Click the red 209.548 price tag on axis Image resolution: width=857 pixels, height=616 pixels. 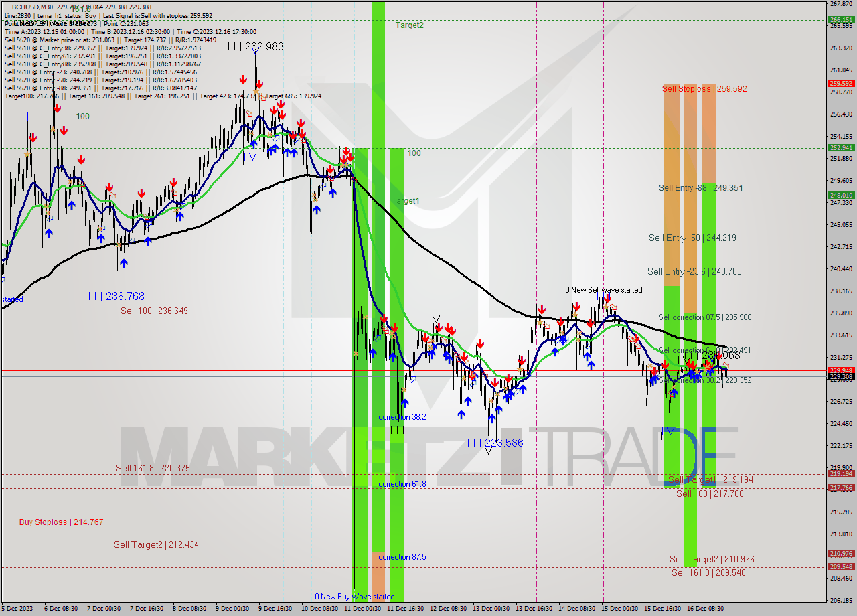[841, 566]
